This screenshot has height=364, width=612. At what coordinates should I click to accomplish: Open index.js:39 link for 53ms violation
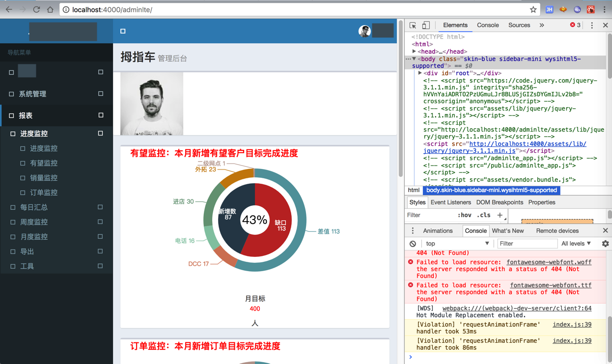[x=572, y=325]
